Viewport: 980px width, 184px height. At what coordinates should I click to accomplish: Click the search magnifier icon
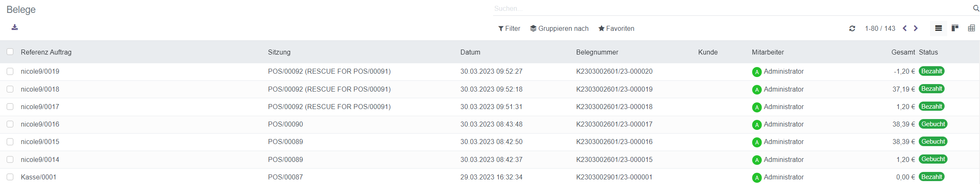tap(976, 8)
